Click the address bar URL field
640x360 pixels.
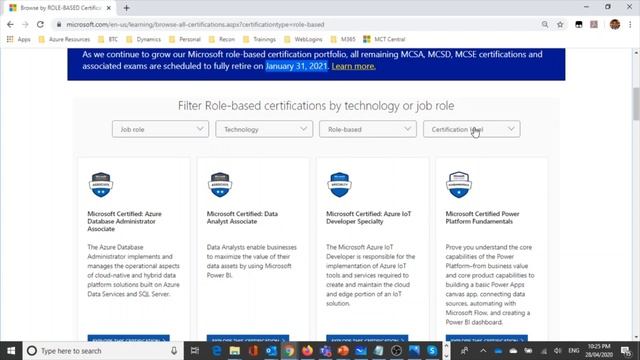(x=298, y=24)
